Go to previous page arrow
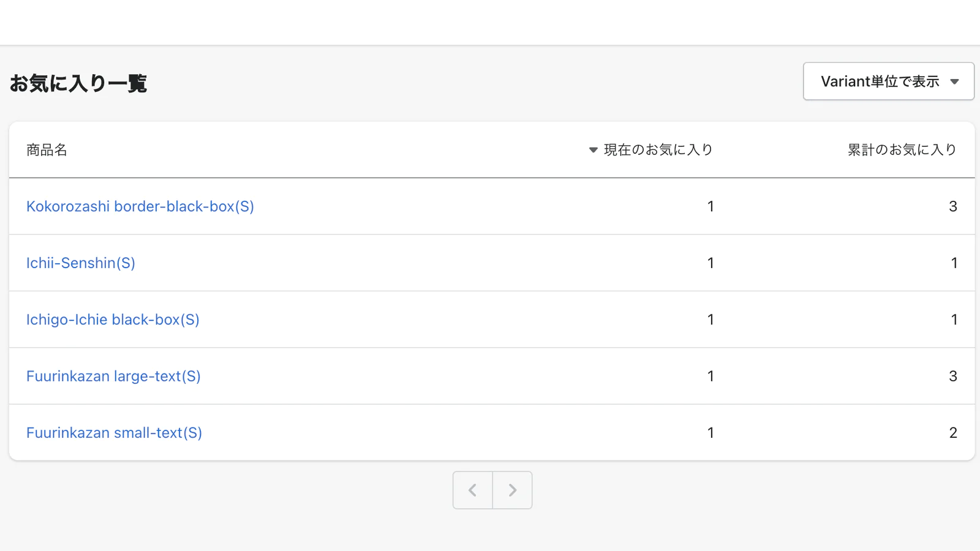 point(472,490)
